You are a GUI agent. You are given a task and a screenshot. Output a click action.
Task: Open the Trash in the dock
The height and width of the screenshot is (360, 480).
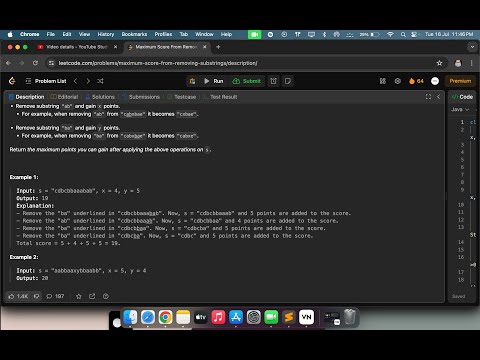click(x=350, y=317)
